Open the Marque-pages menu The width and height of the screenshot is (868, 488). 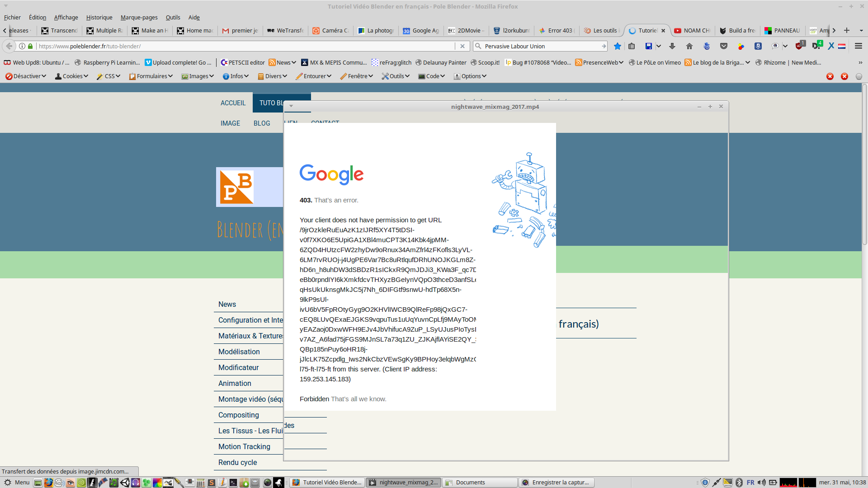[139, 17]
